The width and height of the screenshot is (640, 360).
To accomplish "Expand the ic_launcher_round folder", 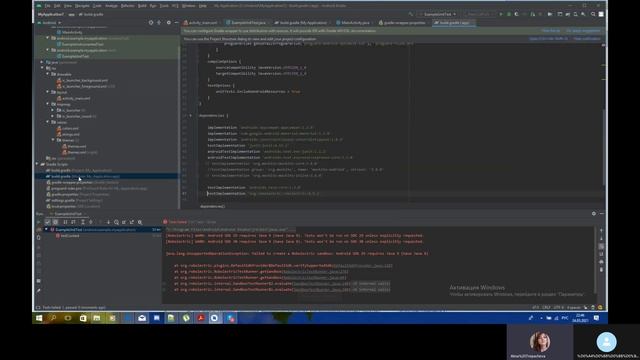I will pyautogui.click(x=53, y=116).
